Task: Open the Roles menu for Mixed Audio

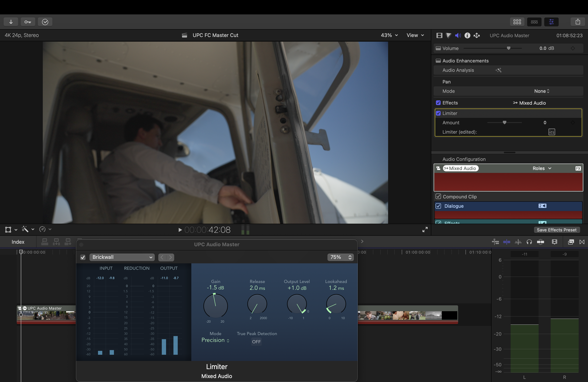Action: [542, 168]
